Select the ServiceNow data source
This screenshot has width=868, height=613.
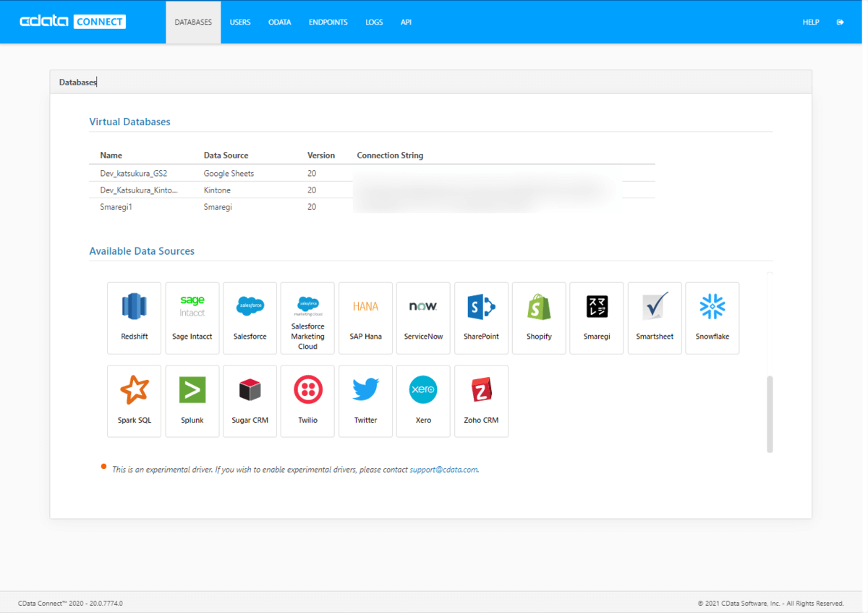pyautogui.click(x=423, y=318)
